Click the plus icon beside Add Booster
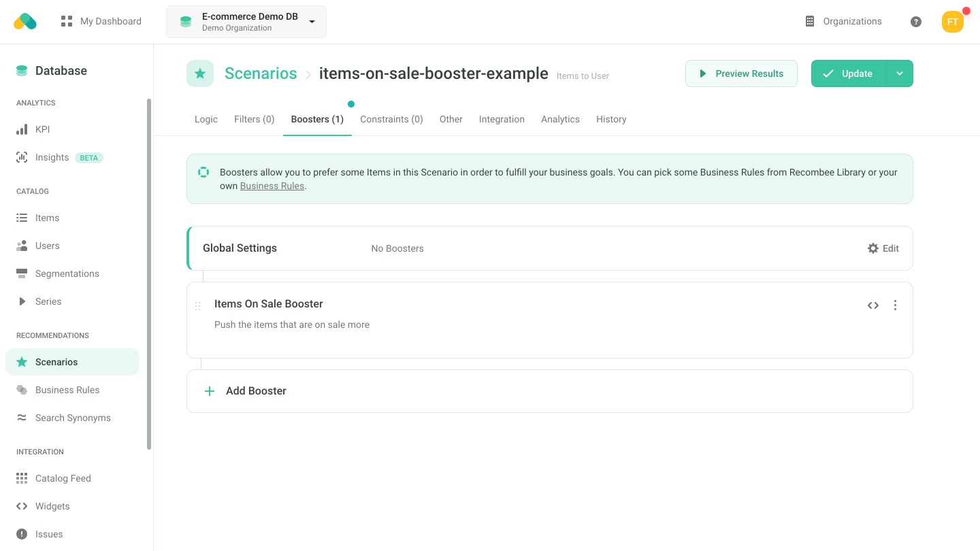 coord(210,391)
